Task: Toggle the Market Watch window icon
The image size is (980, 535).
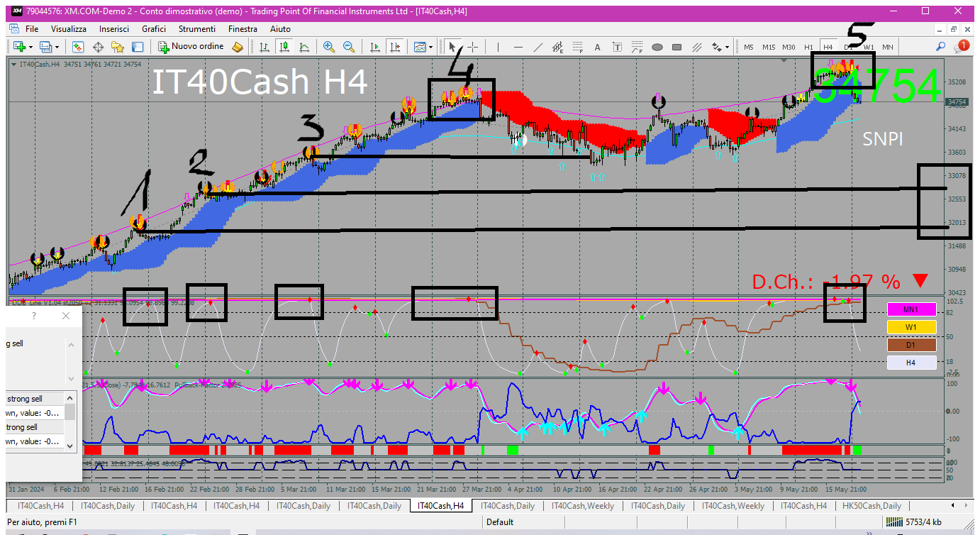Action: tap(79, 47)
